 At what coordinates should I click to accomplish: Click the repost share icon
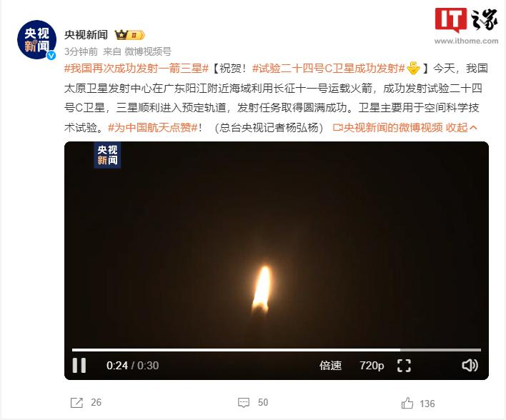coord(76,403)
